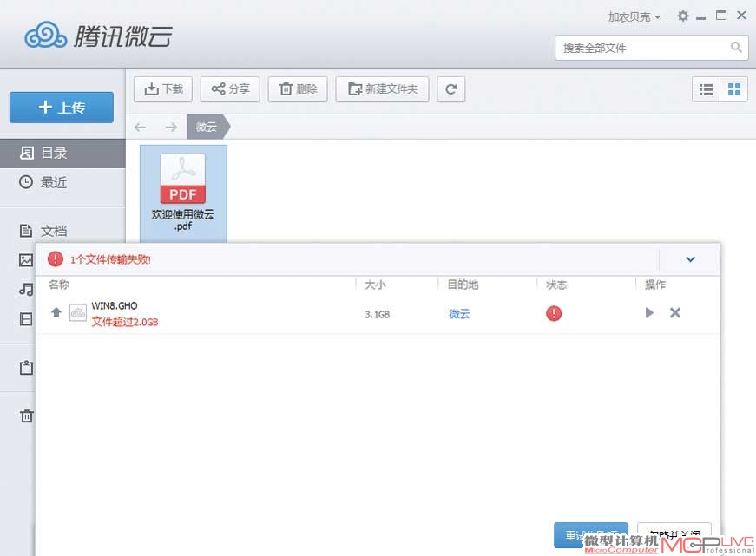Image resolution: width=756 pixels, height=556 pixels.
Task: Switch to list view mode
Action: pos(706,89)
